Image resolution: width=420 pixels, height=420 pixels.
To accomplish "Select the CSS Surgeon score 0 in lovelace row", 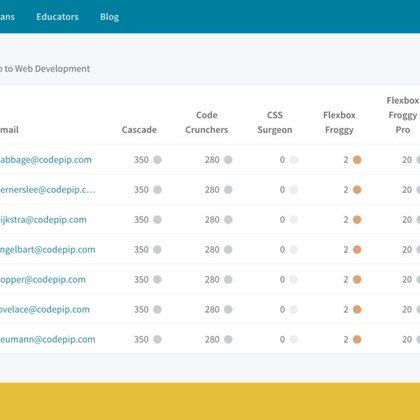I will tap(282, 309).
